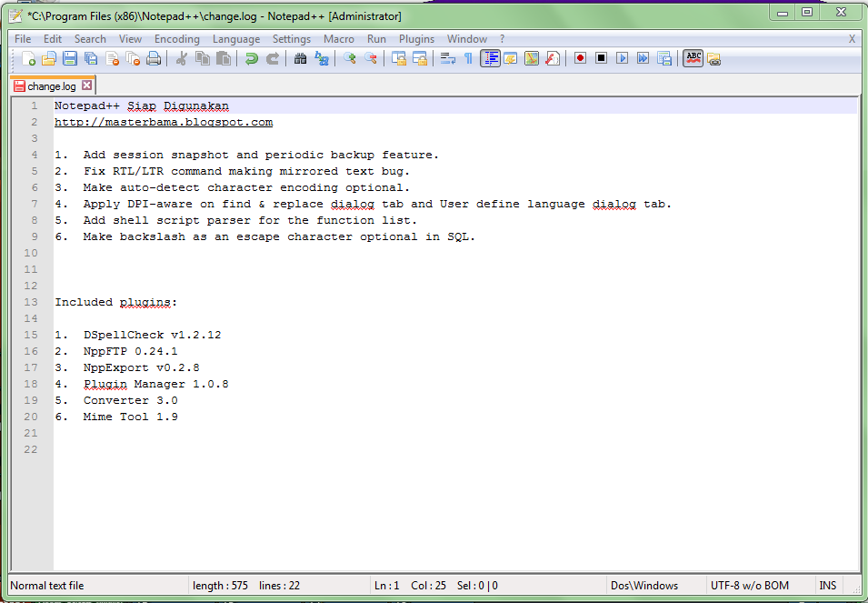Viewport: 868px width, 603px height.
Task: Select the change.log document tab
Action: (52, 85)
